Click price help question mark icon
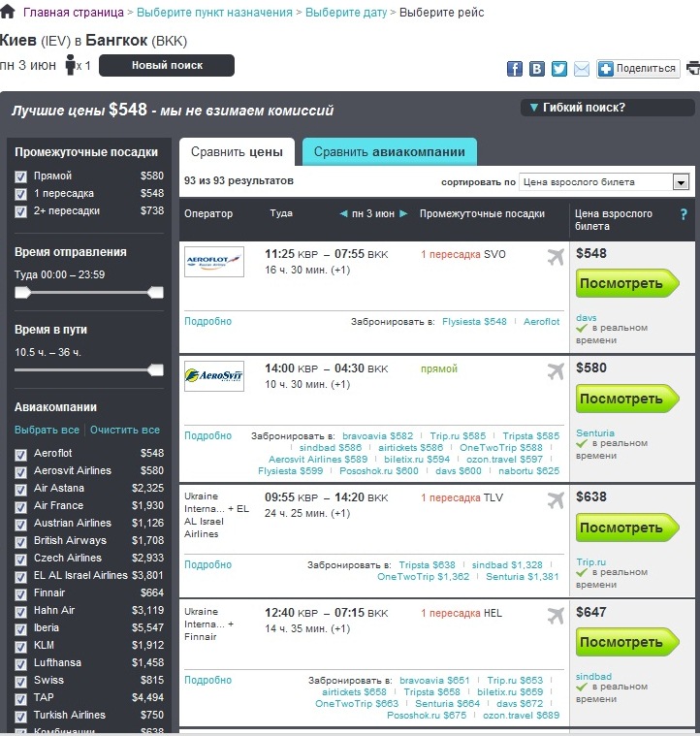Screen dimensions: 700x736 (684, 214)
